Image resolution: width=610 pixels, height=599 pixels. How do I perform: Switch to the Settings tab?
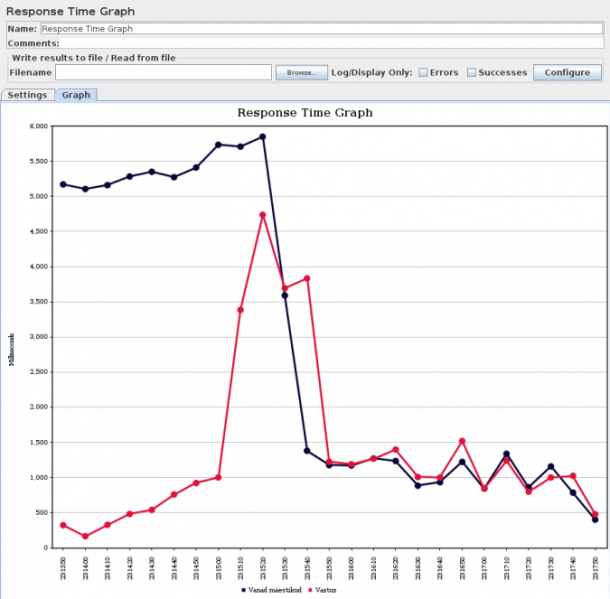click(27, 95)
